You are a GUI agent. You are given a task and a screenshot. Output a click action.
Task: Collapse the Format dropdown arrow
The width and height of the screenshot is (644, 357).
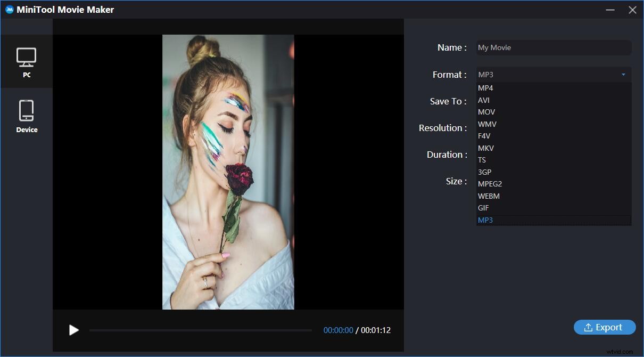pos(623,75)
